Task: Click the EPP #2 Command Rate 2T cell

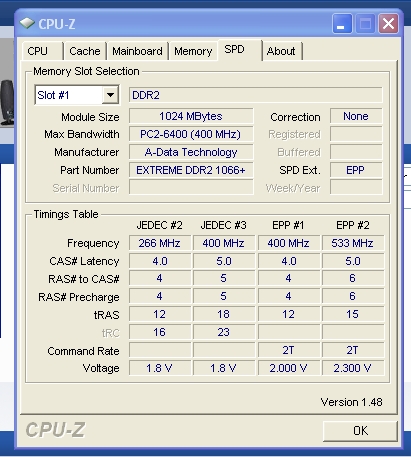Action: (x=353, y=350)
